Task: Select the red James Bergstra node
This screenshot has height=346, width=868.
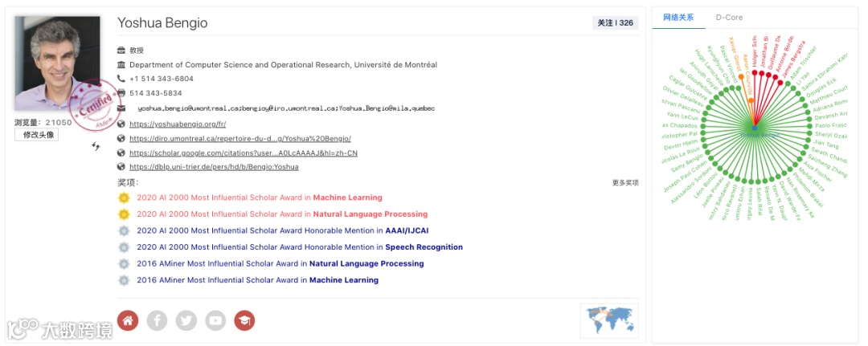Action: point(780,83)
